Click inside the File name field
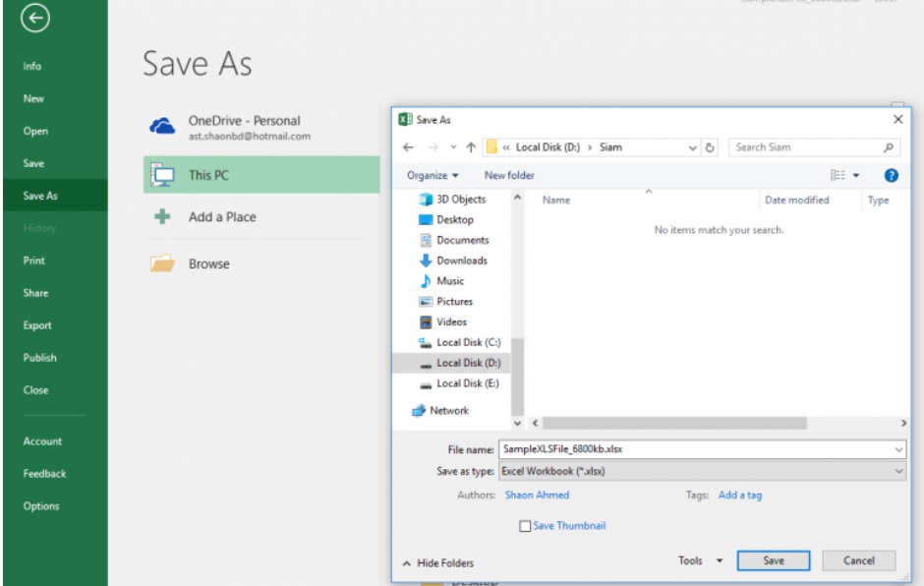Screen dimensions: 924x586 click(639, 450)
